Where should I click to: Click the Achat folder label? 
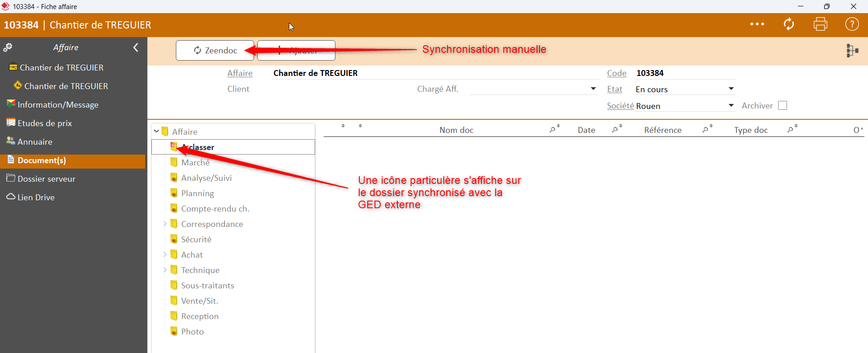192,255
